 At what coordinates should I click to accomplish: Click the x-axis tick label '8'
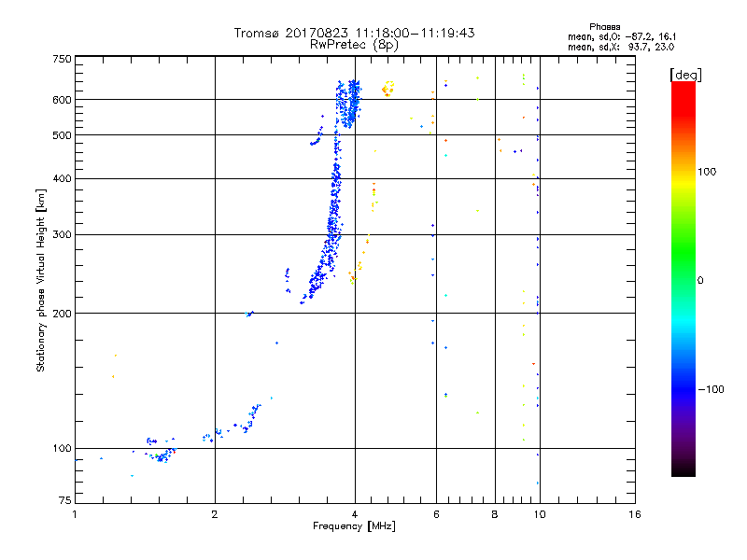(495, 514)
